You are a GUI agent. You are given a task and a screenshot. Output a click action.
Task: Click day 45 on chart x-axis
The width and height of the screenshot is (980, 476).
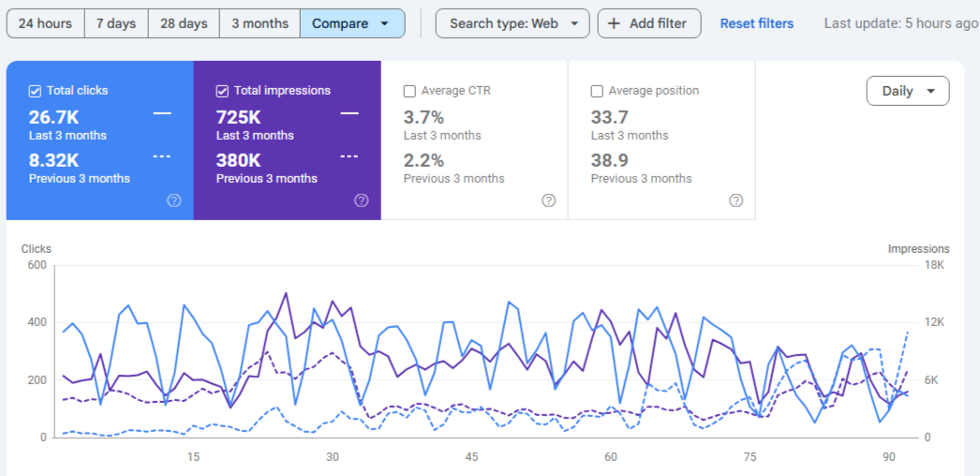click(x=471, y=457)
